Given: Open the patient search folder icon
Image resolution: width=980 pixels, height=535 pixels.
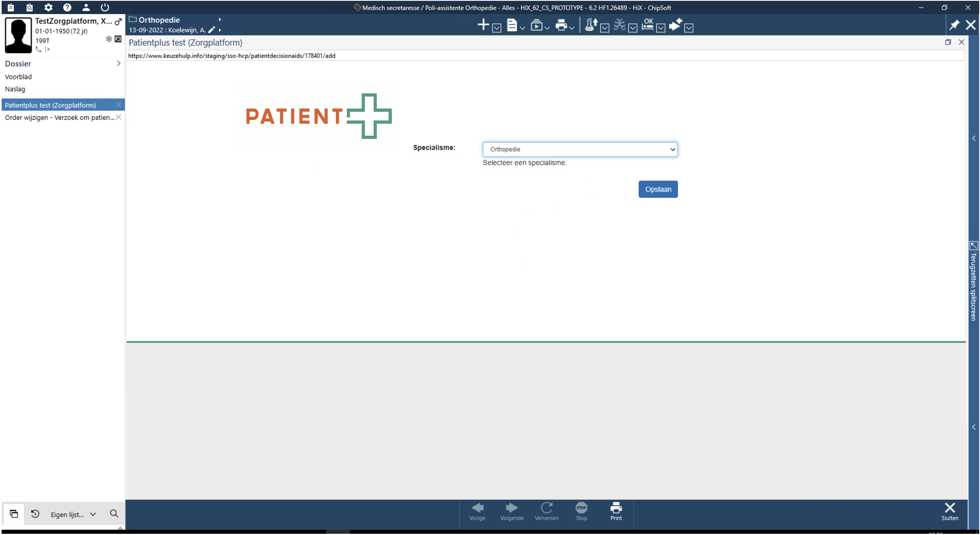Looking at the screenshot, I should [x=30, y=7].
